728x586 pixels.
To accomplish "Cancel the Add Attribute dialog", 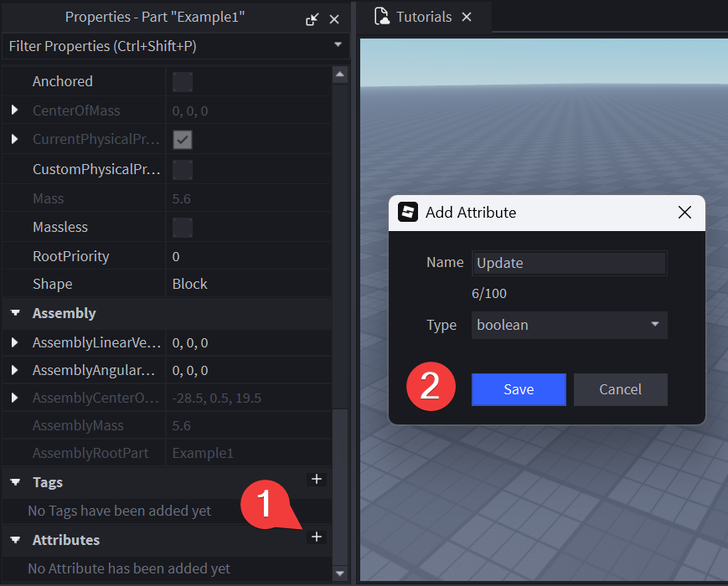I will pos(620,389).
